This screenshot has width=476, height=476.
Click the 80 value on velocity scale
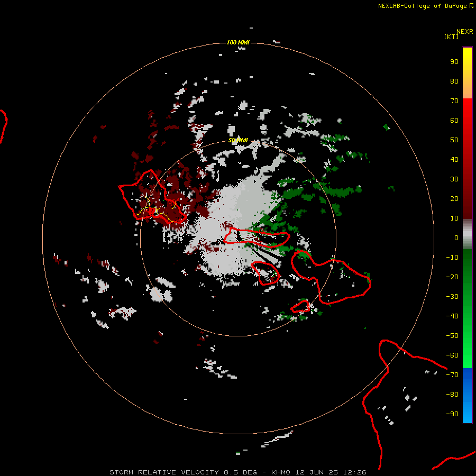(x=454, y=81)
